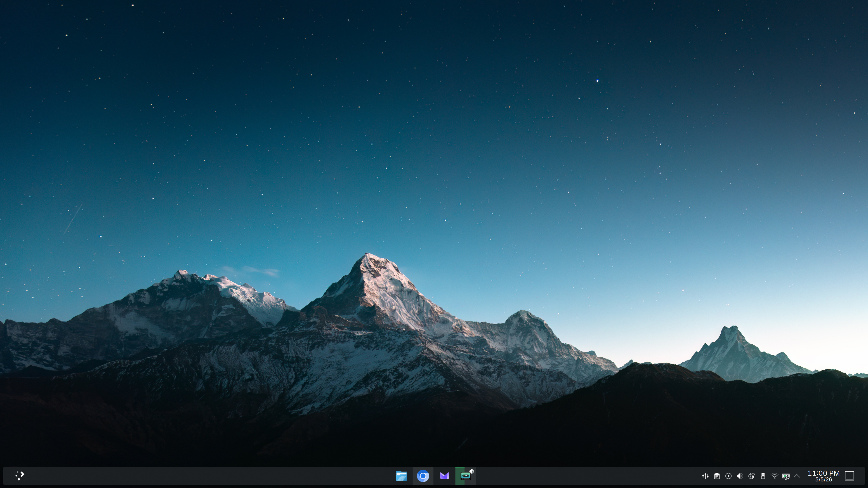
Task: Switch to the cassette music player app
Action: click(465, 476)
